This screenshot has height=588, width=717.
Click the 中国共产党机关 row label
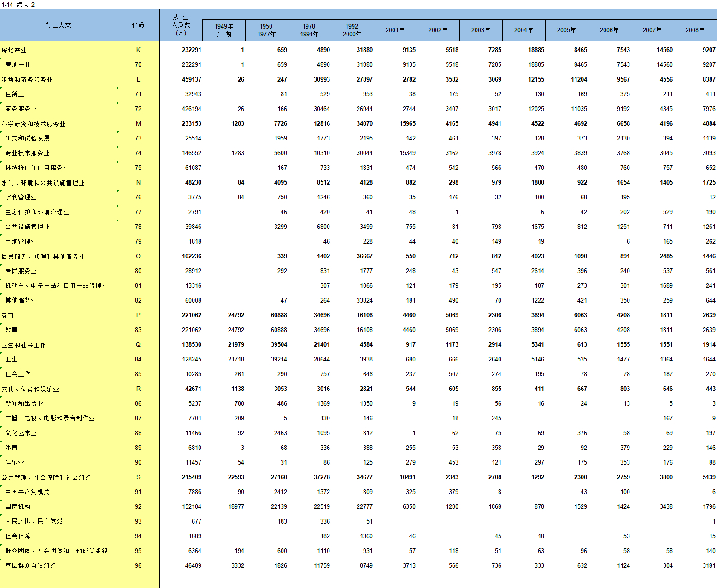[x=28, y=492]
